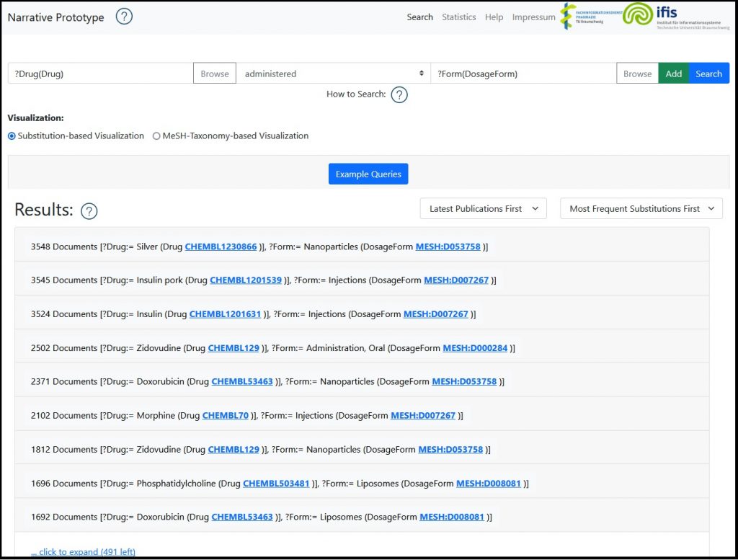Screen dimensions: 738x560
Task: Click the Example Queries button
Action: click(368, 174)
